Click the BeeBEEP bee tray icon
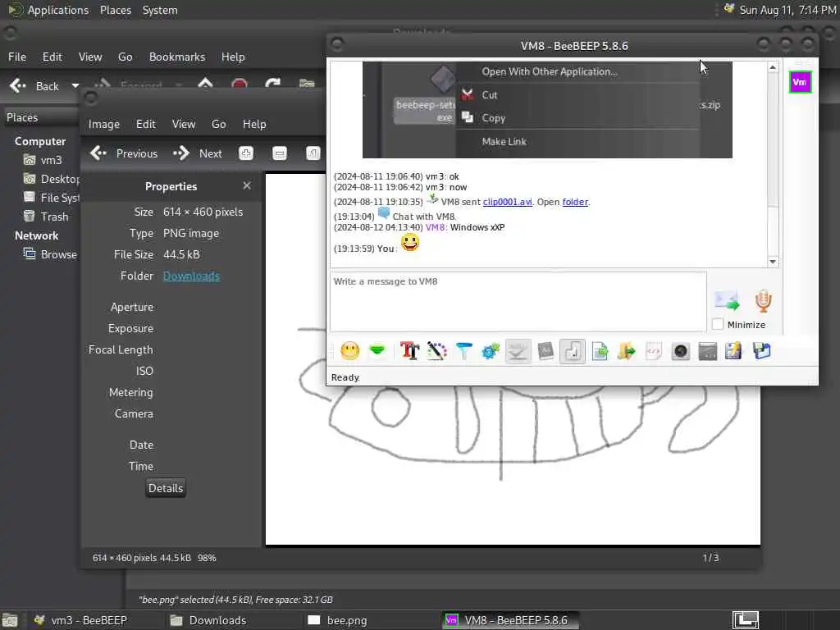 729,8
